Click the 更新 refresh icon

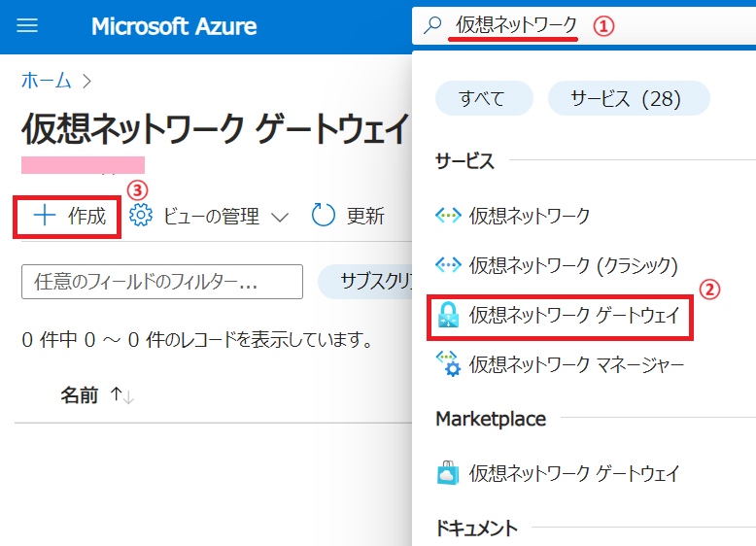(x=323, y=215)
